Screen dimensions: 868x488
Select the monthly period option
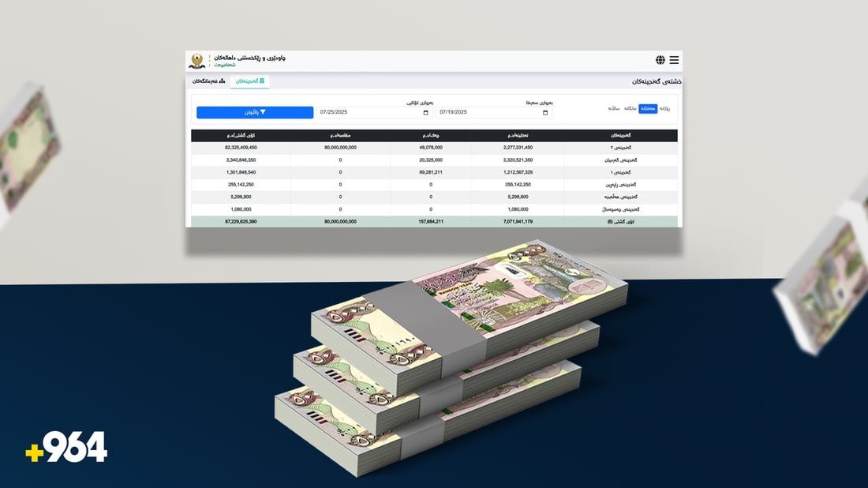[x=630, y=108]
